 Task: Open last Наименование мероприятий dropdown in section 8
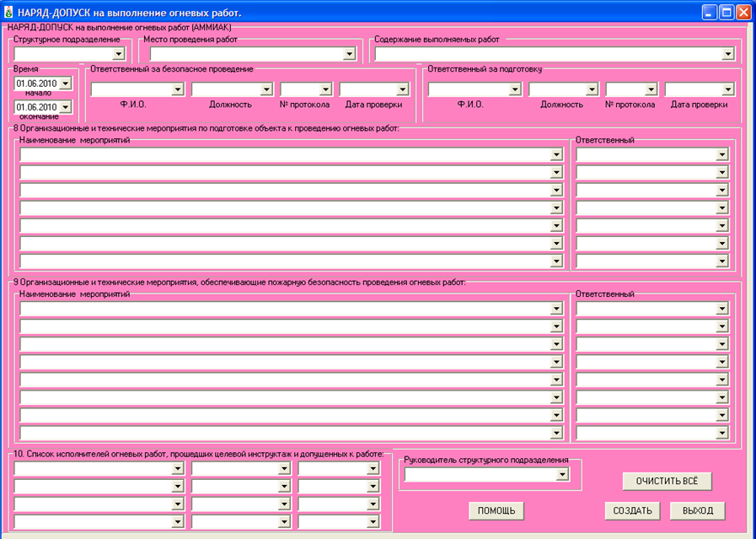click(x=556, y=261)
